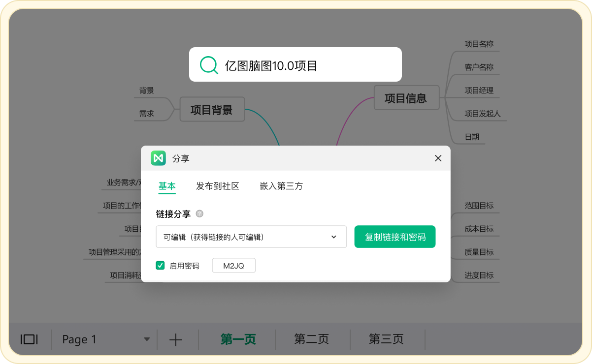Click the help icon next to 链接分享
592x364 pixels.
[199, 213]
